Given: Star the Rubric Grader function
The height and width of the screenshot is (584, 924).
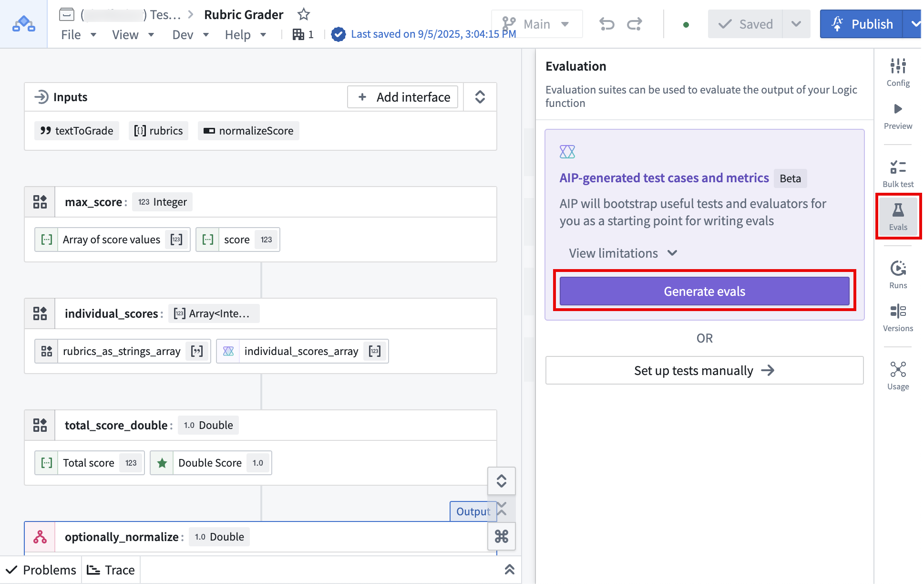Looking at the screenshot, I should point(303,14).
